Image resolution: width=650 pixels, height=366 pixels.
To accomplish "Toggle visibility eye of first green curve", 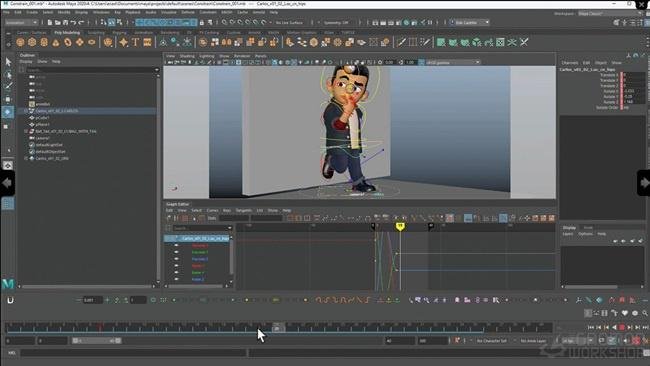I will click(176, 252).
